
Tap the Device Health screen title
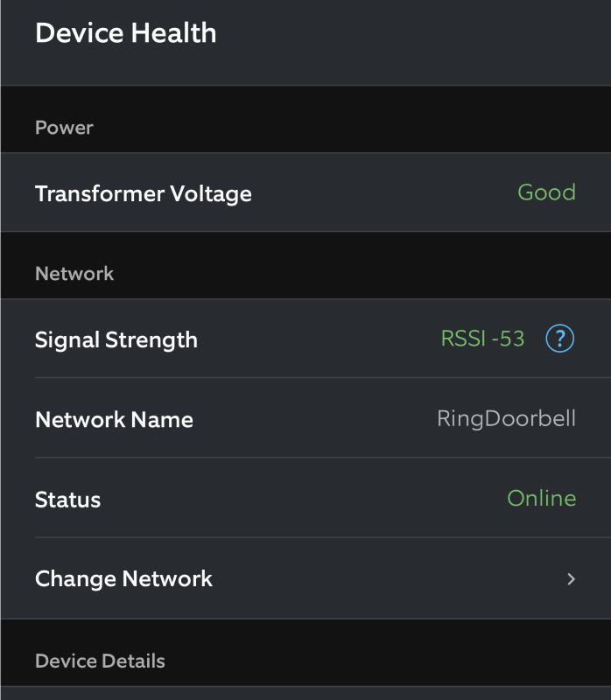tap(126, 33)
